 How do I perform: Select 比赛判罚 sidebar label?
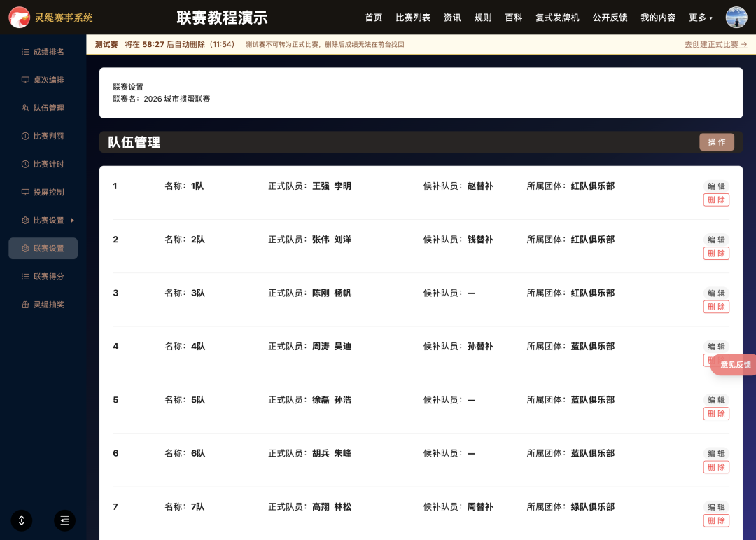[x=49, y=136]
